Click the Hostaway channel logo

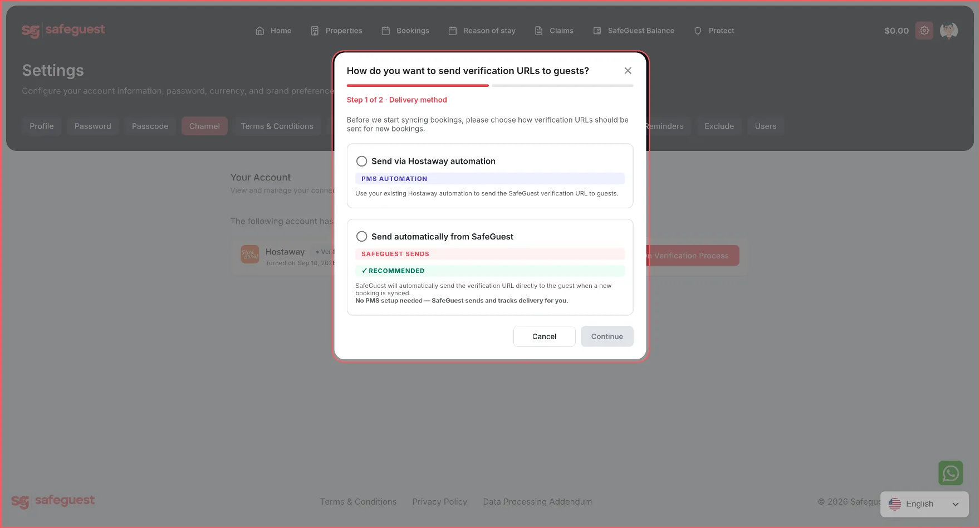(250, 255)
